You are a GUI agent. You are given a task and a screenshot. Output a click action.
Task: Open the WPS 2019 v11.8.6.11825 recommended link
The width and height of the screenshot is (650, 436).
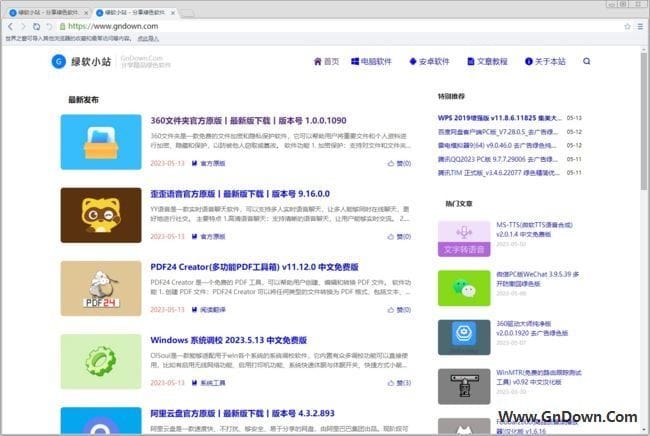(500, 118)
